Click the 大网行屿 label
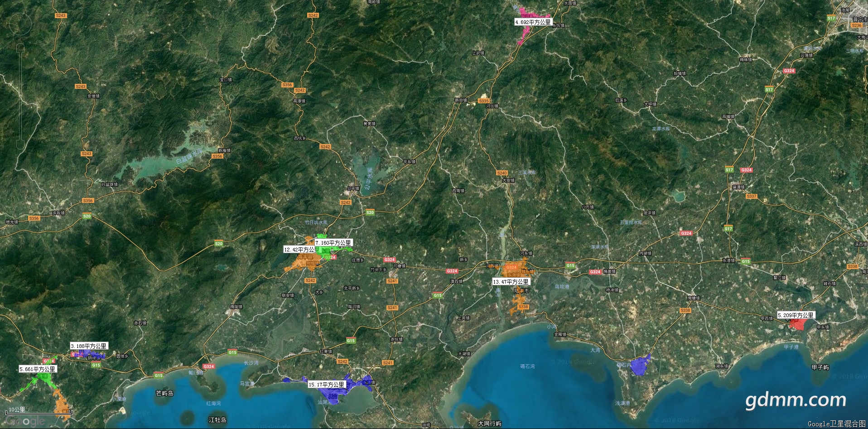Image resolution: width=868 pixels, height=429 pixels. pyautogui.click(x=490, y=424)
